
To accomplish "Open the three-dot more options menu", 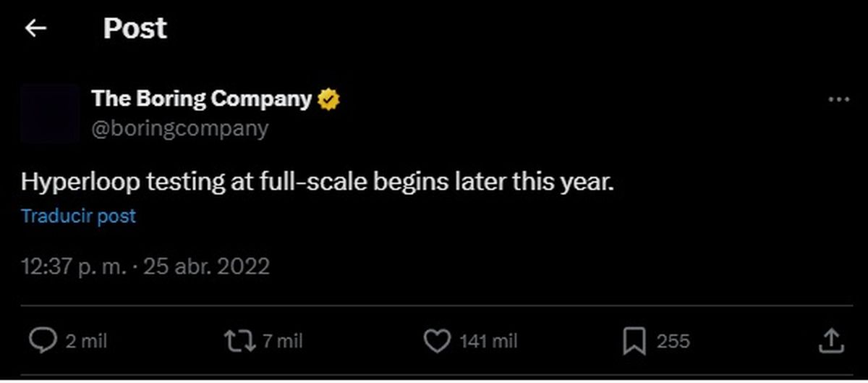I will click(838, 100).
